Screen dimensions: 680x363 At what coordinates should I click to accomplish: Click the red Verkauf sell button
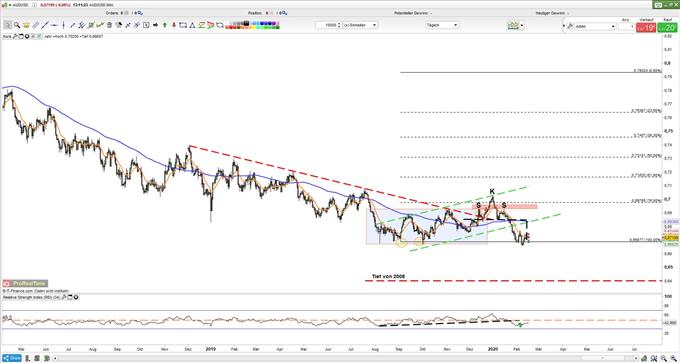[x=646, y=28]
